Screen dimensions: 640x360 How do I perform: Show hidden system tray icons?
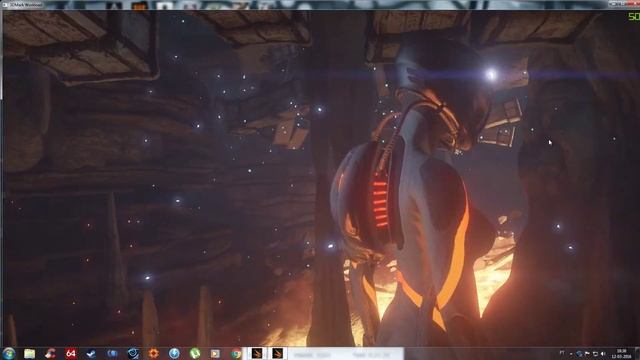[x=571, y=353]
